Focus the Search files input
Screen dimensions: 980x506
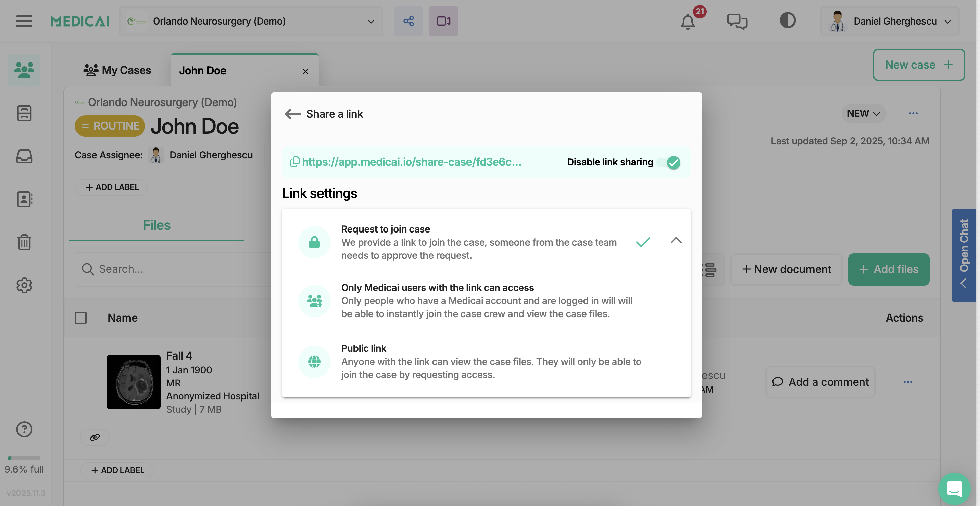tap(173, 269)
